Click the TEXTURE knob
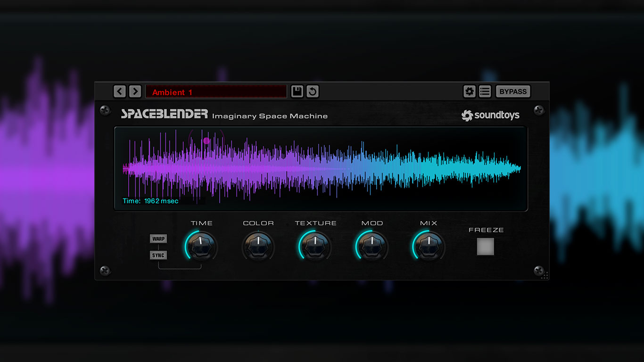 click(x=315, y=246)
